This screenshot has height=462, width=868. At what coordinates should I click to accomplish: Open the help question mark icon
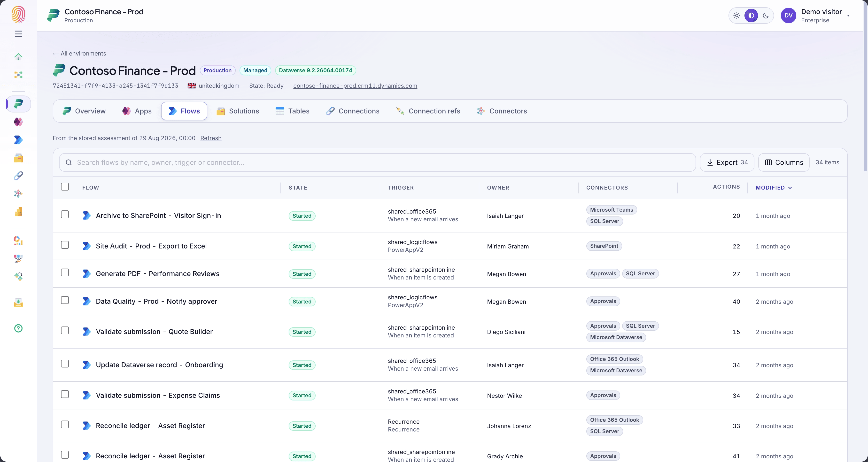(x=18, y=328)
